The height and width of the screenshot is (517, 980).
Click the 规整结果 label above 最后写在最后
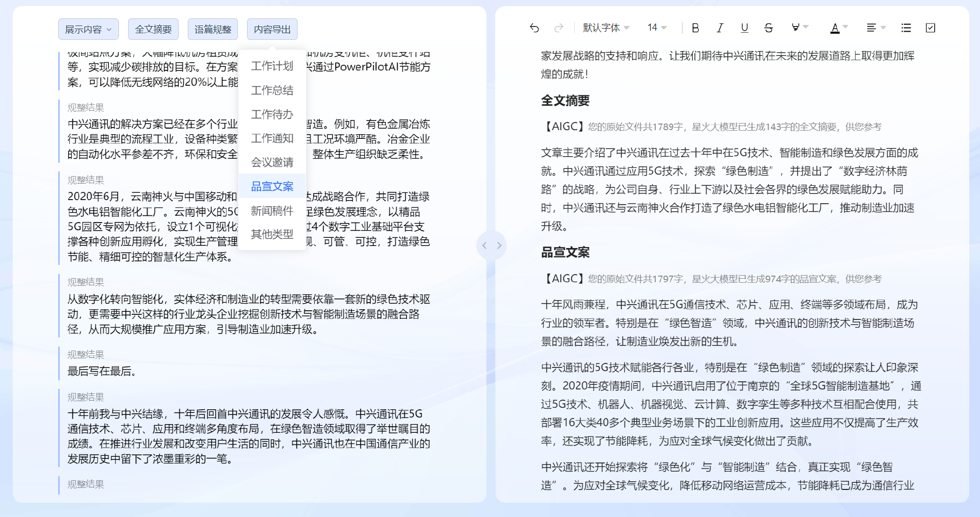(86, 355)
